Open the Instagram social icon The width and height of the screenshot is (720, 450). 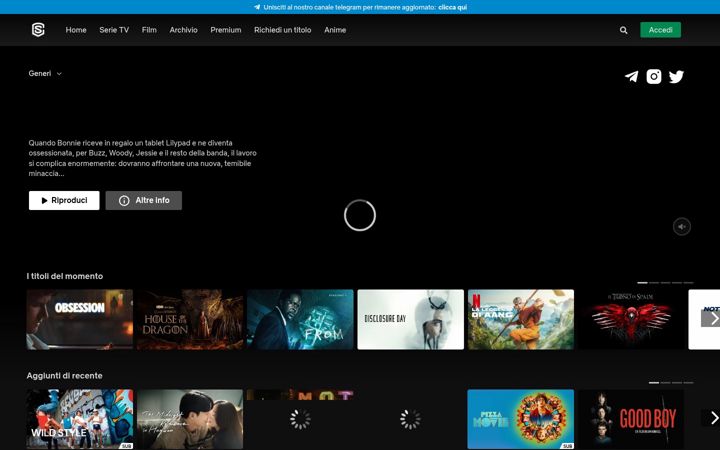(654, 76)
